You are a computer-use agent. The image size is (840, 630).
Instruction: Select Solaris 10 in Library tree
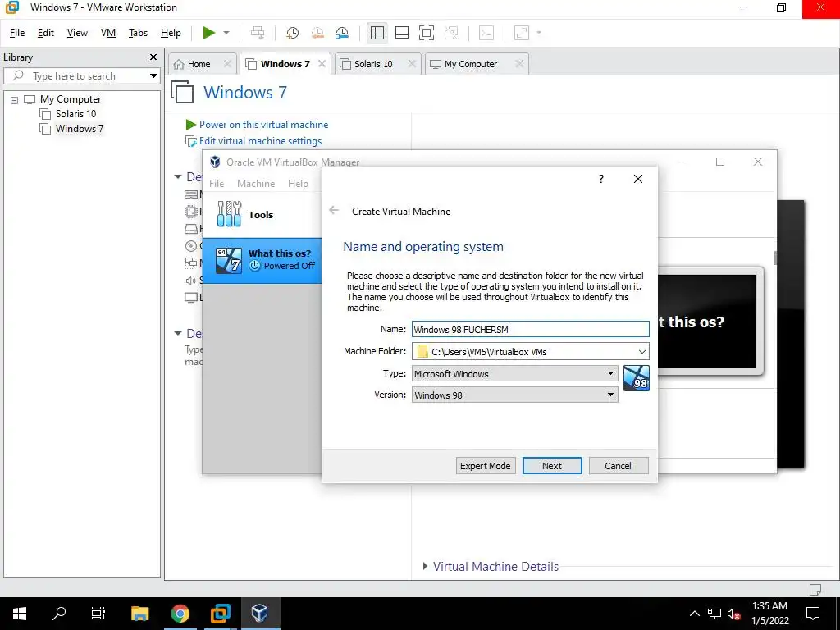tap(75, 113)
